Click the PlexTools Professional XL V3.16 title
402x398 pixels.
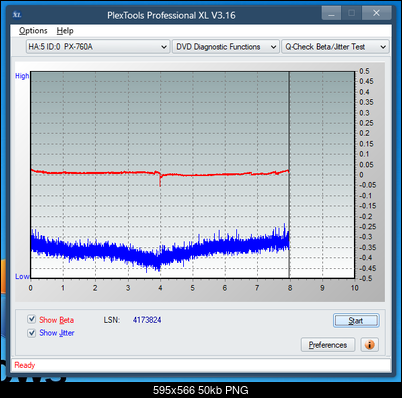click(x=171, y=15)
